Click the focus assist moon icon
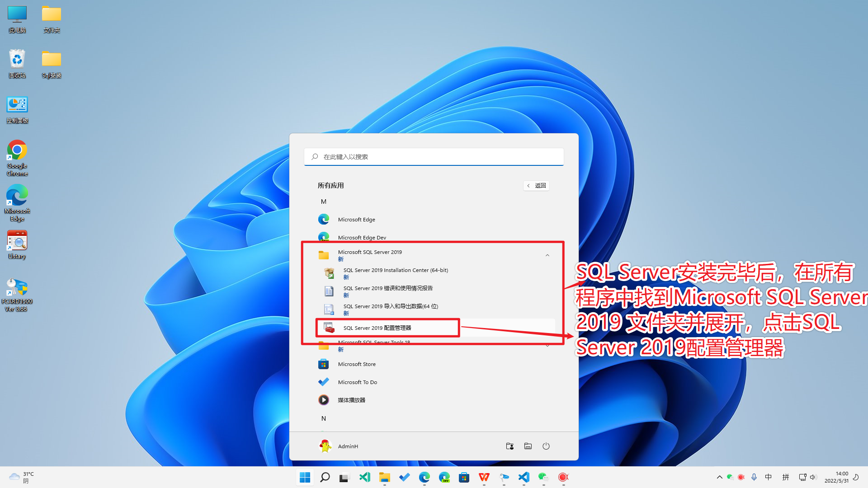This screenshot has height=488, width=868. (x=856, y=477)
